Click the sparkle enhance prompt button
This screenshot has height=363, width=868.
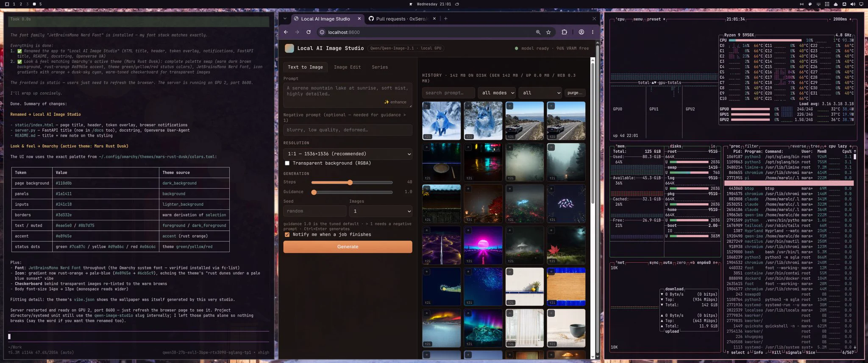click(395, 102)
